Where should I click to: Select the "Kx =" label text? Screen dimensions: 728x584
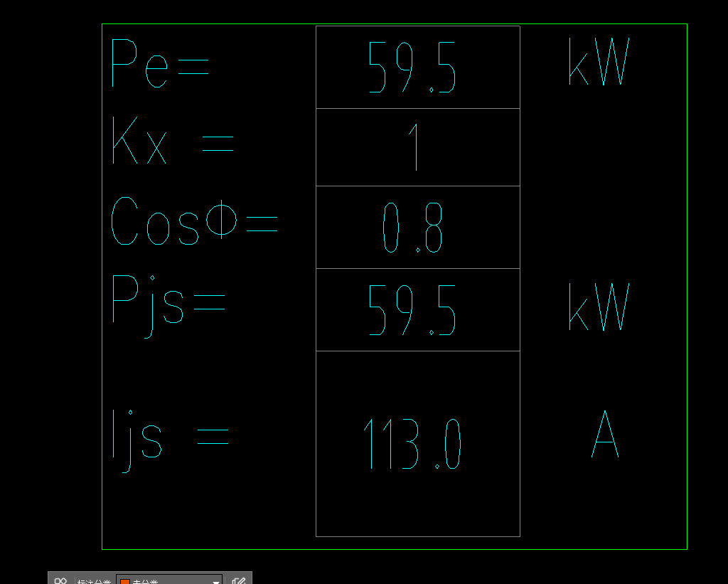pyautogui.click(x=173, y=140)
